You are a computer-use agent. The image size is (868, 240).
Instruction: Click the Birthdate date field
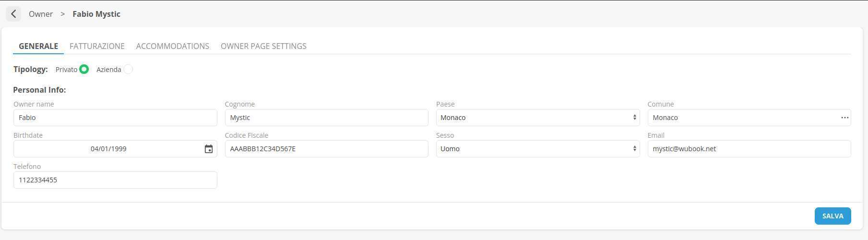coord(108,149)
